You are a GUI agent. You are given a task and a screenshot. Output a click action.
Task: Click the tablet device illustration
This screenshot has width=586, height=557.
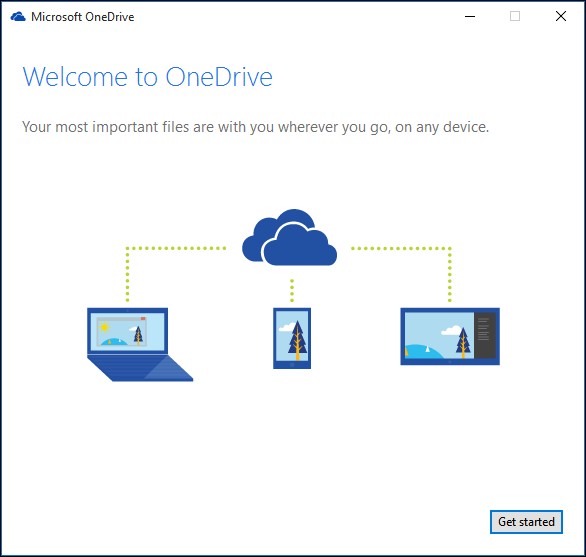[x=450, y=336]
